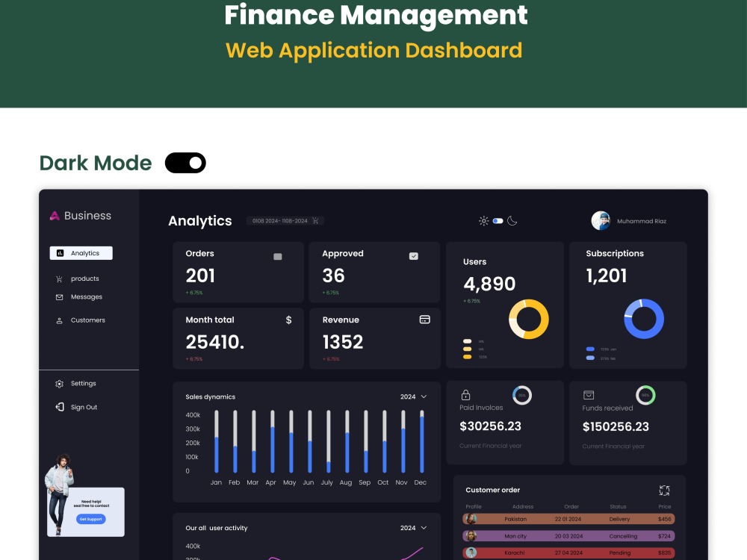Click the Users 4,890 value

(489, 284)
